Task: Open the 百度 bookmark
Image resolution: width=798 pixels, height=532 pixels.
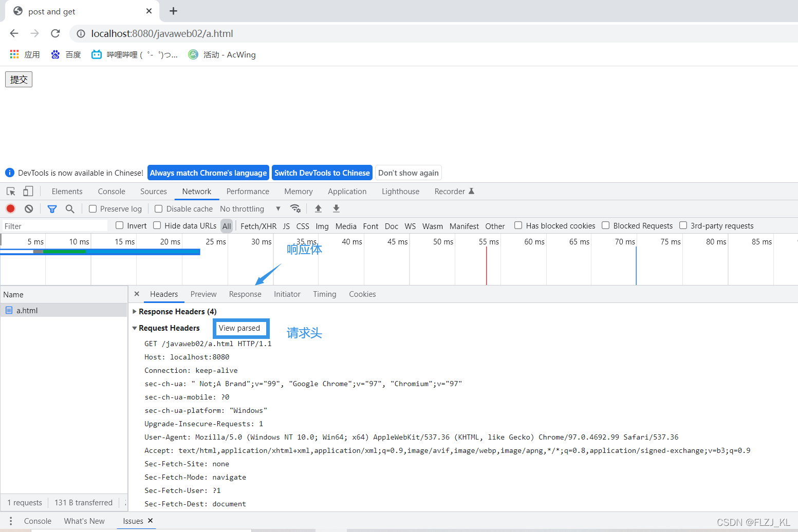Action: 66,54
